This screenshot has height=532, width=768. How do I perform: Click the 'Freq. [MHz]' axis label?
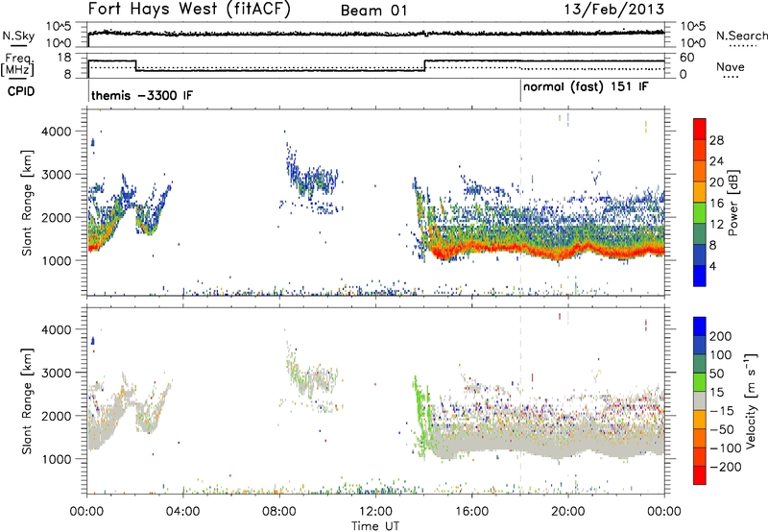(x=18, y=65)
